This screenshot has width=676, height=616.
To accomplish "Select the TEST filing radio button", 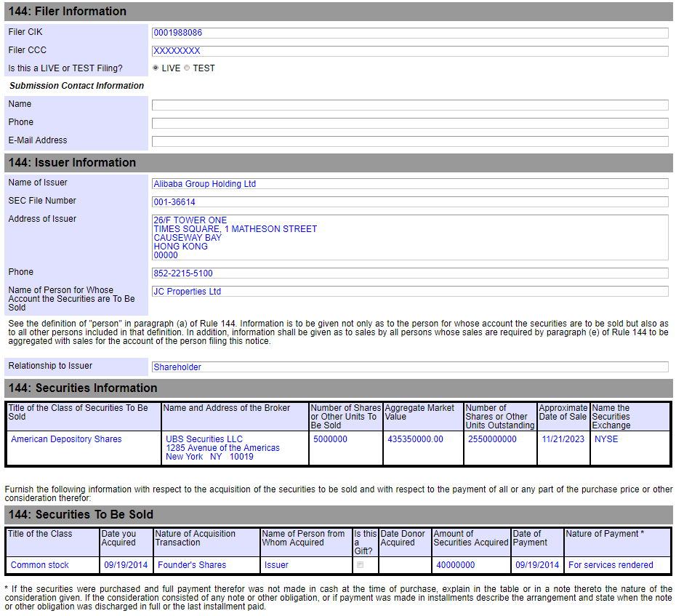I will 187,68.
